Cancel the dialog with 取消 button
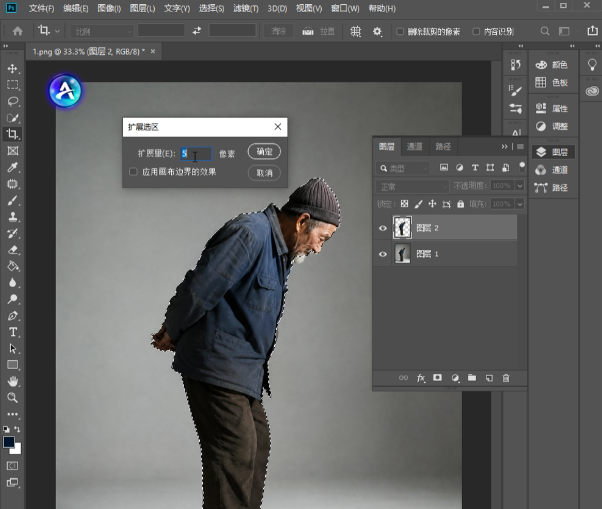 (264, 173)
